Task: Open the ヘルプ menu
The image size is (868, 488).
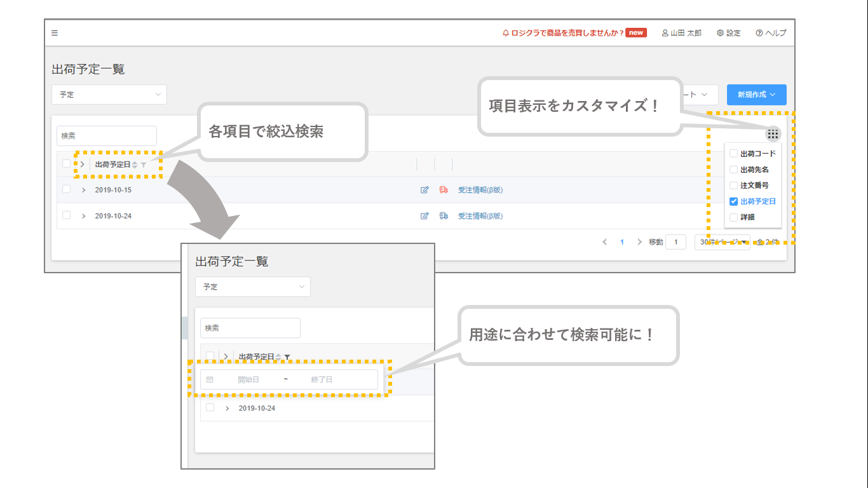Action: click(x=771, y=32)
